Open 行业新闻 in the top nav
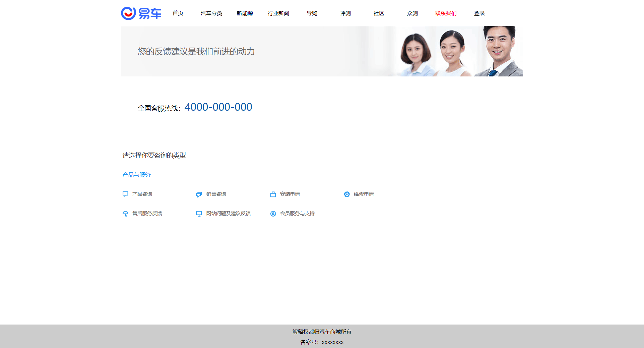Viewport: 644px width, 348px height. tap(278, 13)
